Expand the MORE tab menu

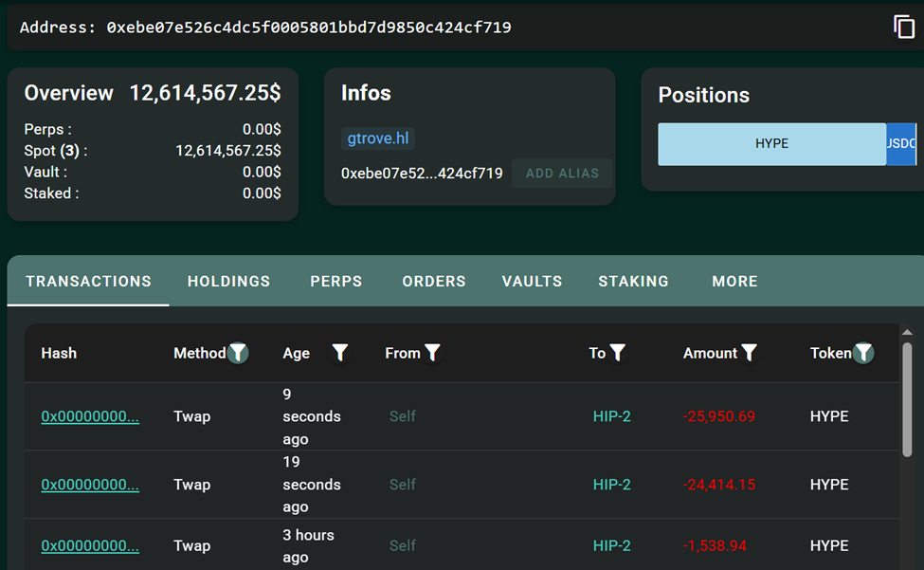click(734, 281)
